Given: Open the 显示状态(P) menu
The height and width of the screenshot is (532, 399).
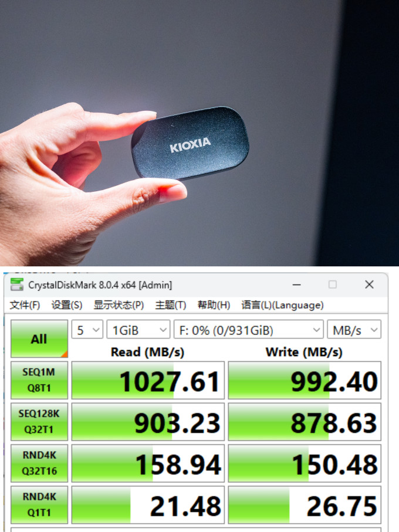Looking at the screenshot, I should pyautogui.click(x=119, y=305).
